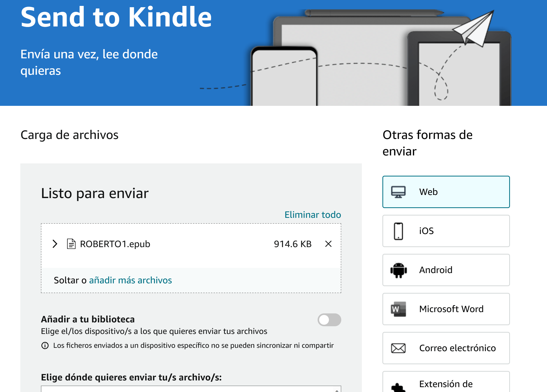Image resolution: width=547 pixels, height=392 pixels.
Task: Click the Send to Kindle banner title
Action: click(116, 17)
